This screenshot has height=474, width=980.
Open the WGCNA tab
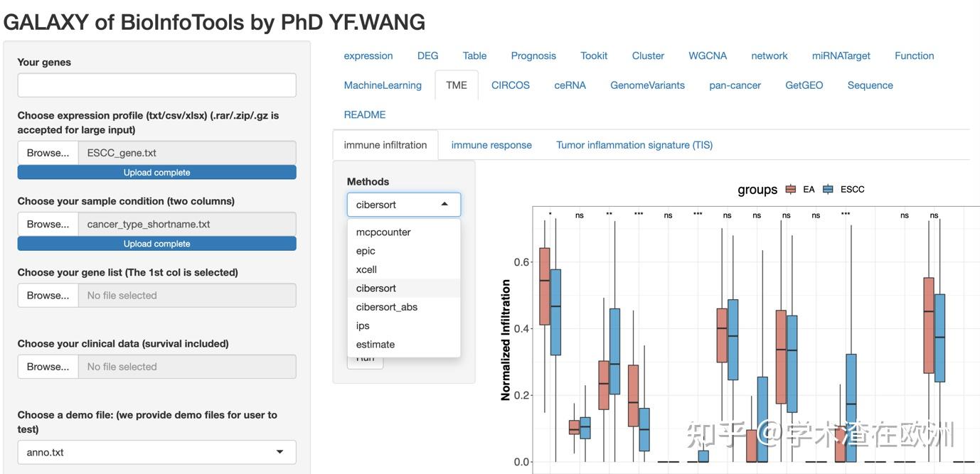click(707, 55)
